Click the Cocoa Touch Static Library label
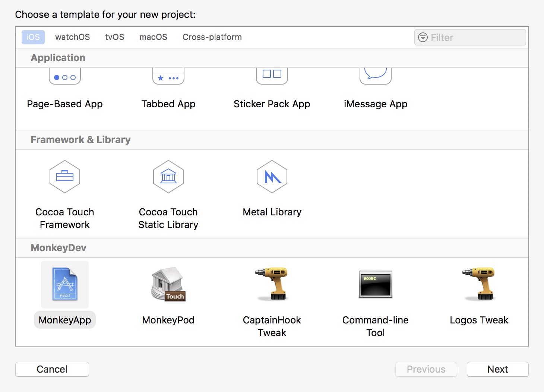 (168, 218)
